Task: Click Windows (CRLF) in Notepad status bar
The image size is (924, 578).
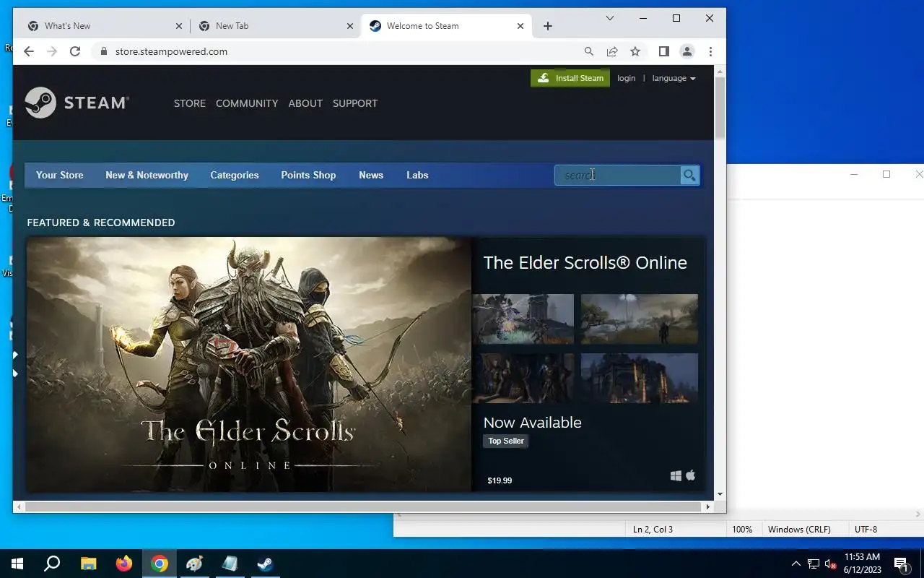Action: point(799,530)
